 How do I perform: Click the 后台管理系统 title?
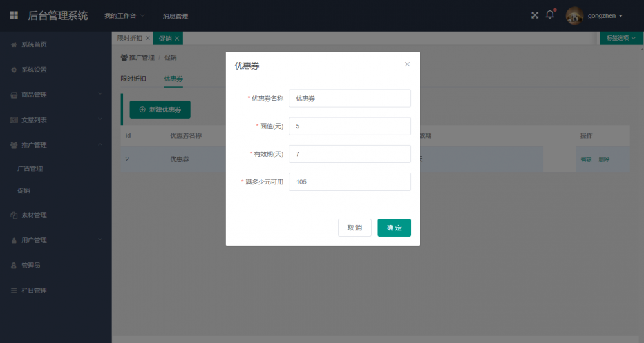58,15
